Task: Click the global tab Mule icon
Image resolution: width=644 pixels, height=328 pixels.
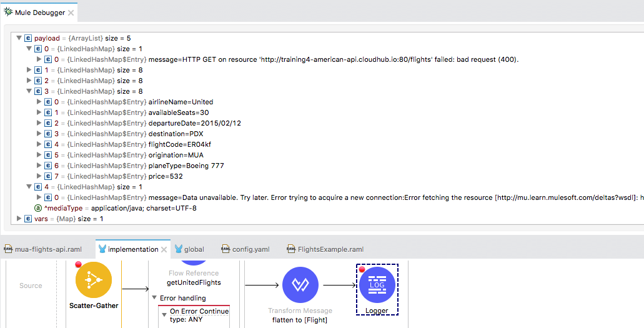Action: tap(178, 249)
